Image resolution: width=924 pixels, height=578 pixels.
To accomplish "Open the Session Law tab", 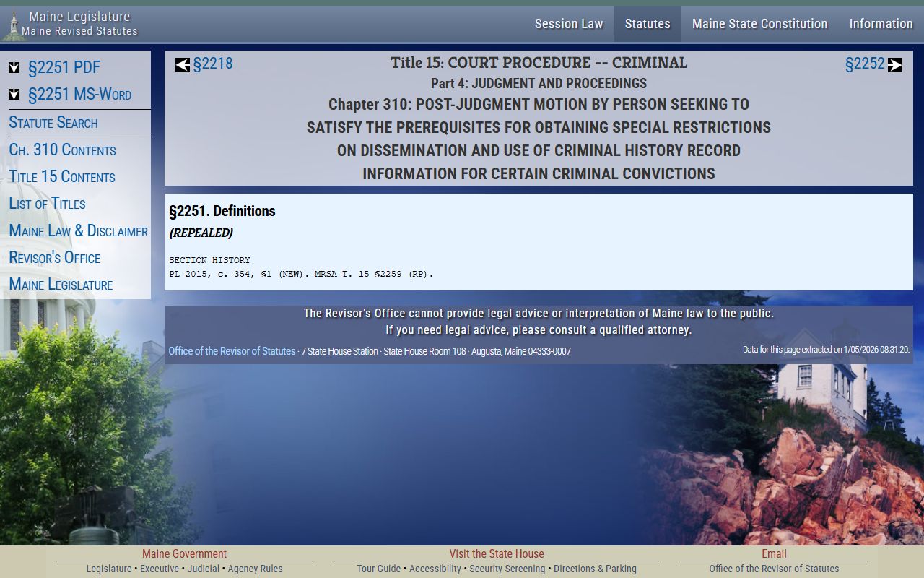I will click(x=569, y=24).
